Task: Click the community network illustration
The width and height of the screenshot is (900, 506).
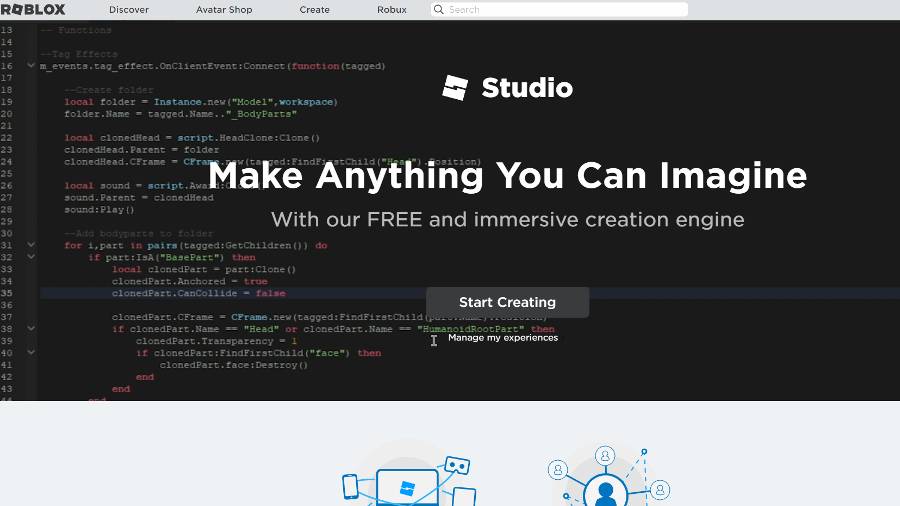Action: click(x=608, y=476)
